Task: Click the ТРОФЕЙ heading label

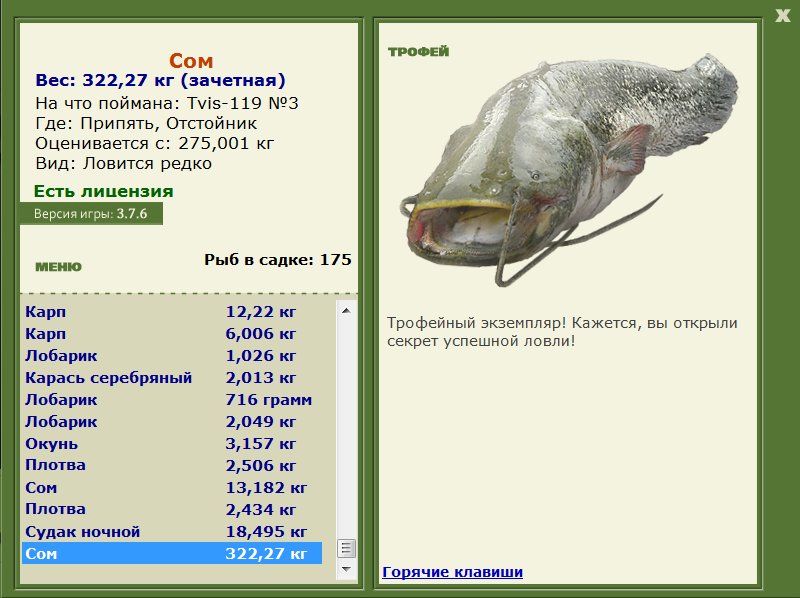Action: click(418, 52)
